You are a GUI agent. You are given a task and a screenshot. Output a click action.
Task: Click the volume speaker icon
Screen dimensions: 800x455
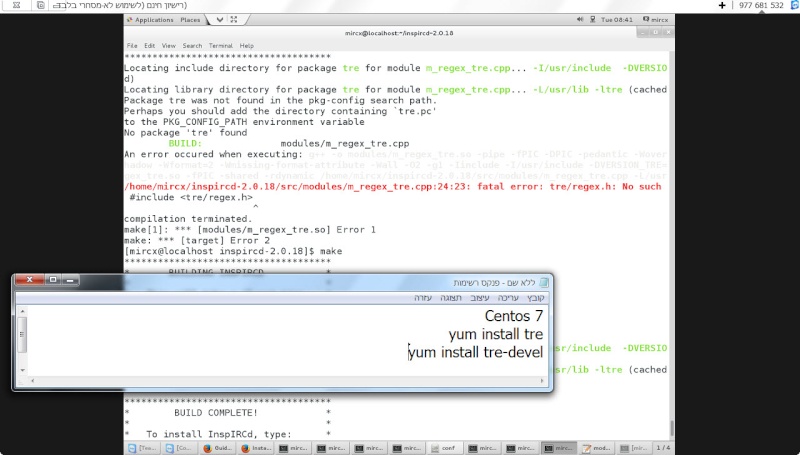tap(580, 19)
